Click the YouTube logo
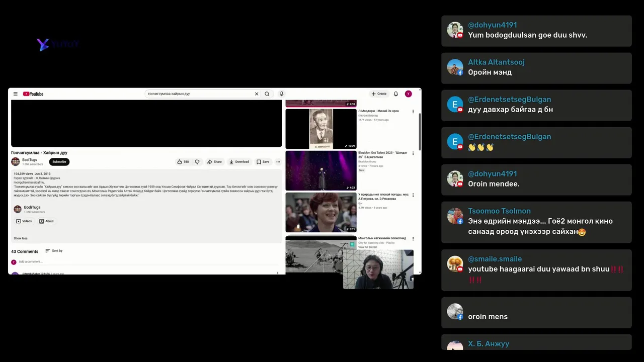Viewport: 644px width, 362px height. (33, 94)
